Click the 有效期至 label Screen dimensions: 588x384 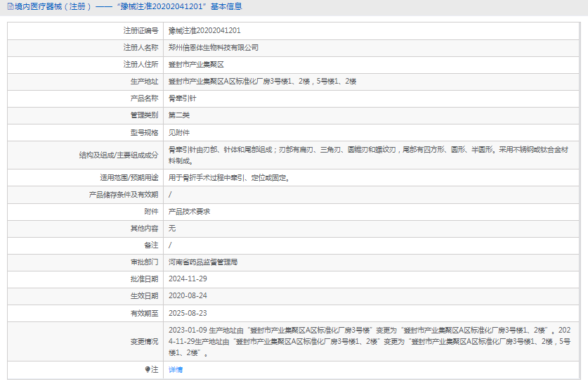coord(145,313)
